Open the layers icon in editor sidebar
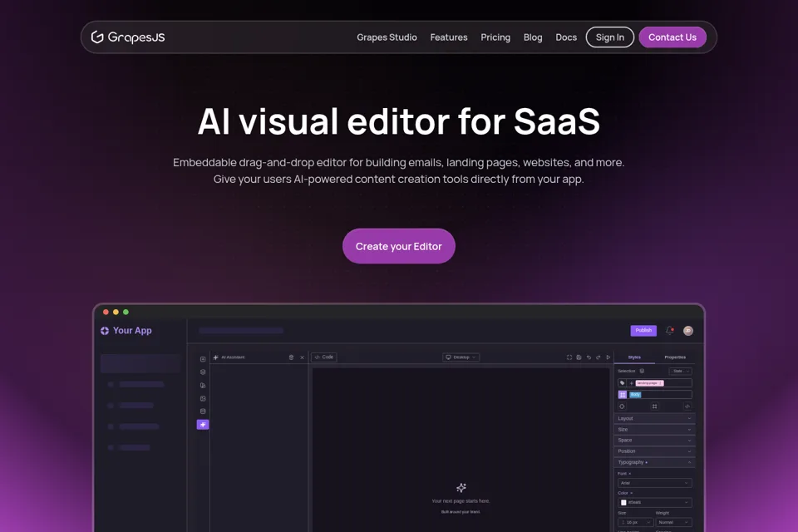The image size is (798, 532). pos(203,372)
